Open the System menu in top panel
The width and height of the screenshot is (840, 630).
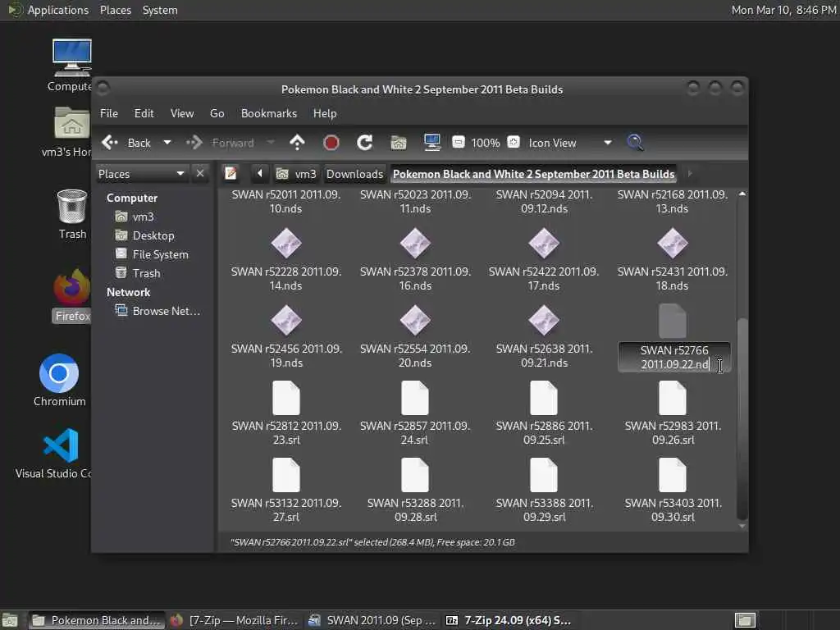pyautogui.click(x=160, y=10)
